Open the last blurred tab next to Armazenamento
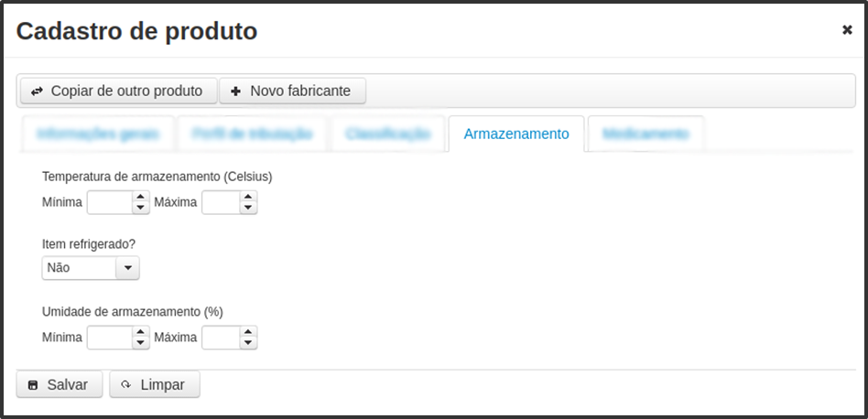This screenshot has height=419, width=868. [x=646, y=134]
